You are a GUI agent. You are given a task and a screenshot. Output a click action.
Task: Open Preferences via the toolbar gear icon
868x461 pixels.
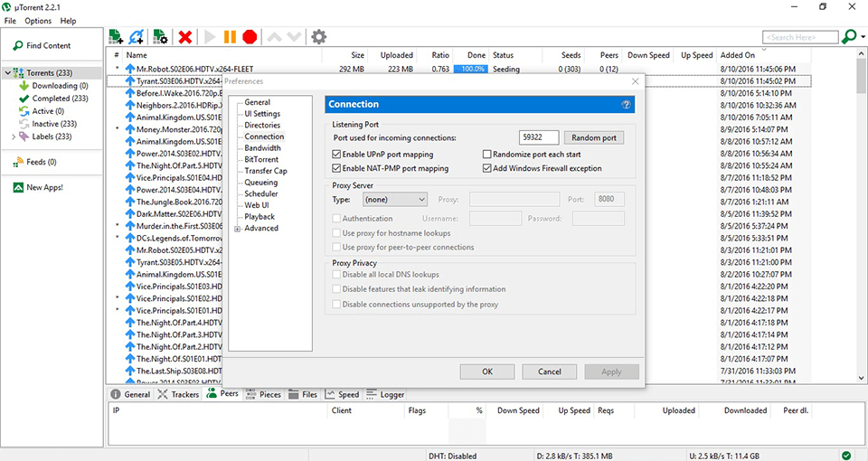click(x=318, y=37)
